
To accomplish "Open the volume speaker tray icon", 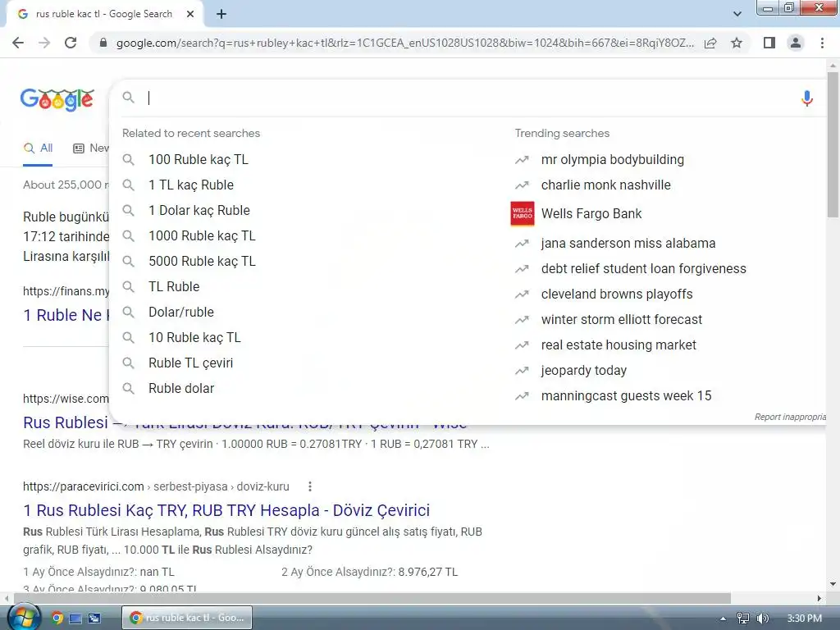I will 762,619.
